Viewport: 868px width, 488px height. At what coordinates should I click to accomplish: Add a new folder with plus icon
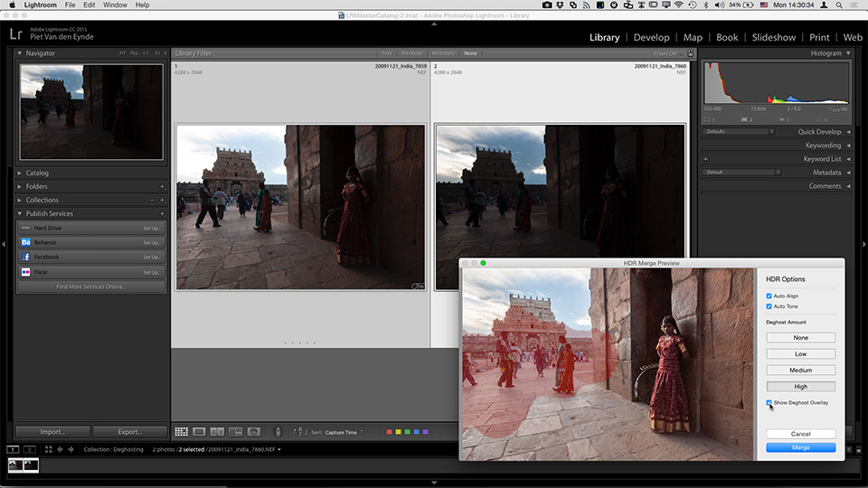[x=162, y=186]
